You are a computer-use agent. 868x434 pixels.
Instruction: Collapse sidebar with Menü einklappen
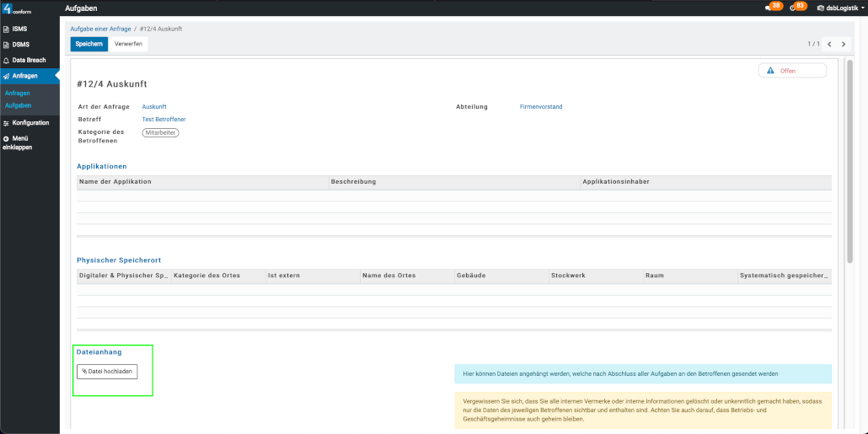tap(20, 142)
